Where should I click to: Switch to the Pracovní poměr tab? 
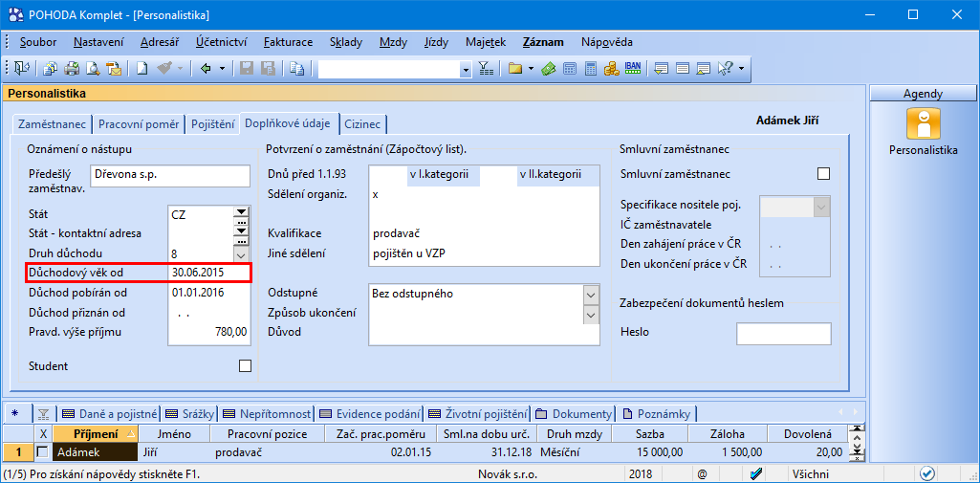pyautogui.click(x=139, y=123)
